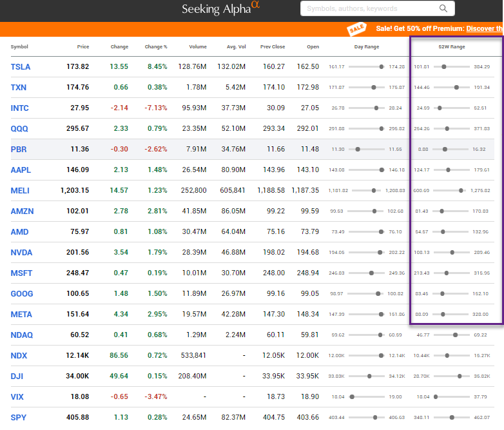The width and height of the screenshot is (504, 430).
Task: Click SPY average volume 82.37M
Action: 233,417
